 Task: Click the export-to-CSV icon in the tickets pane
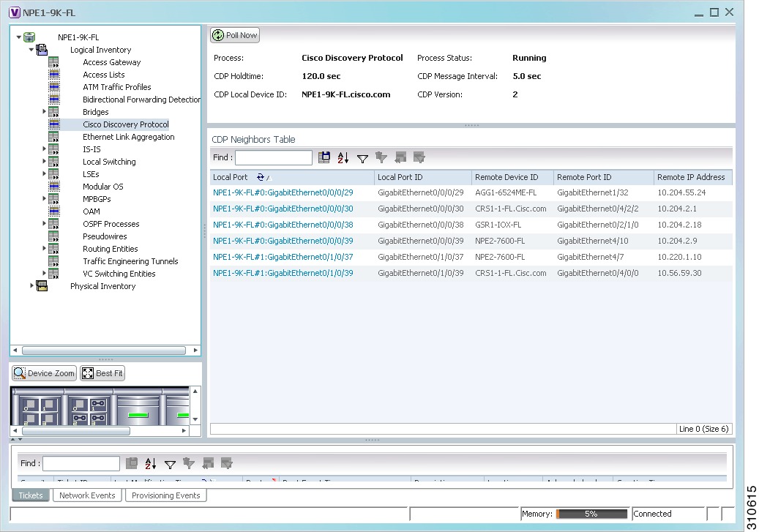132,463
